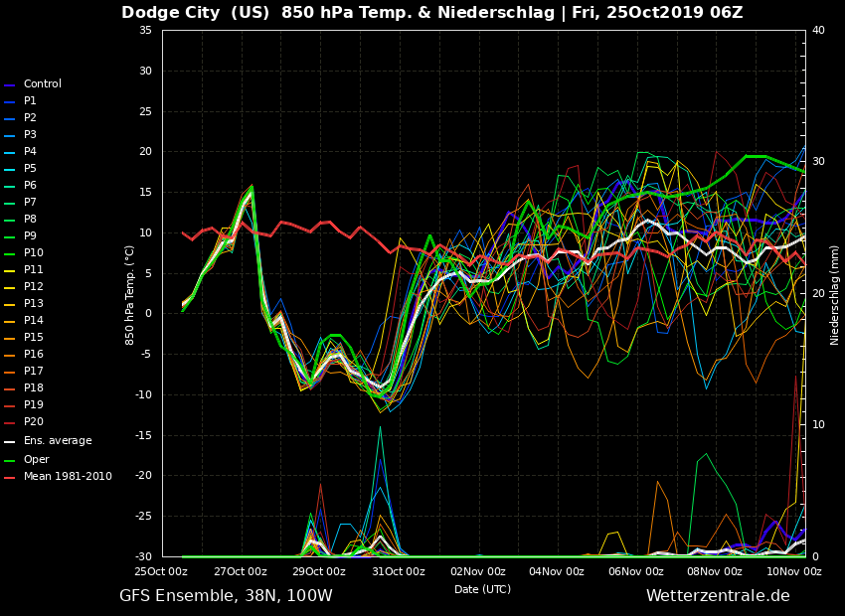The image size is (845, 616).
Task: Click the P11 legend label
Action: pos(34,269)
